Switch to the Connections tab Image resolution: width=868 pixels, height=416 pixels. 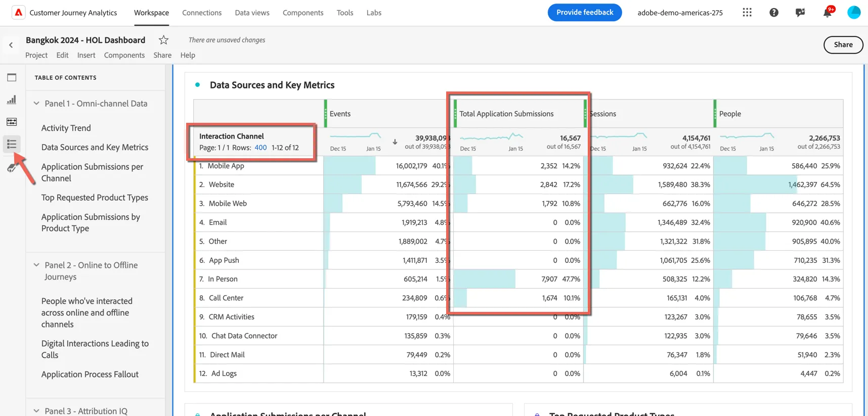(202, 13)
